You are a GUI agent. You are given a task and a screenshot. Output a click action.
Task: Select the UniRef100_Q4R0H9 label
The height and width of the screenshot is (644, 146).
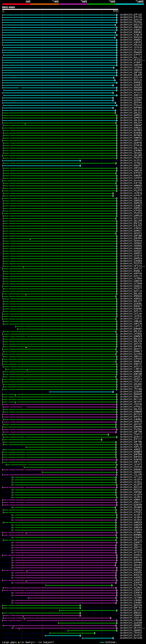pos(131,65)
